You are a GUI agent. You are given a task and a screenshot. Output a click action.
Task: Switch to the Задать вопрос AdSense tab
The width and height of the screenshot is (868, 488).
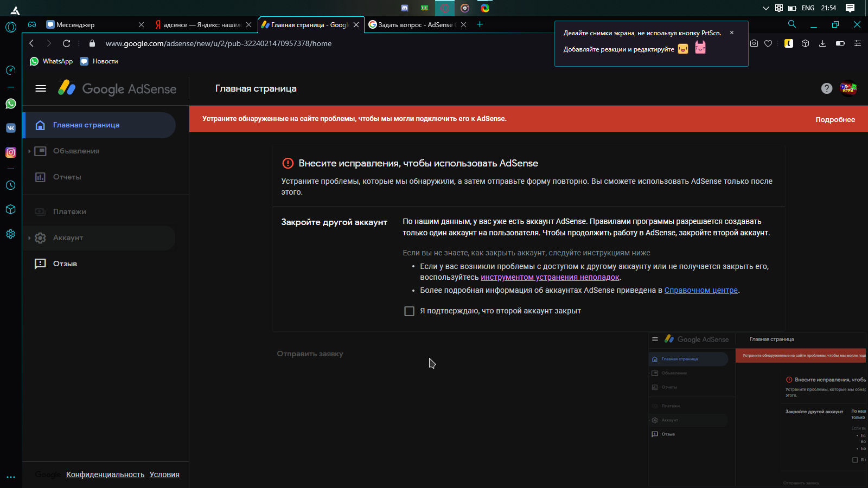tap(412, 24)
